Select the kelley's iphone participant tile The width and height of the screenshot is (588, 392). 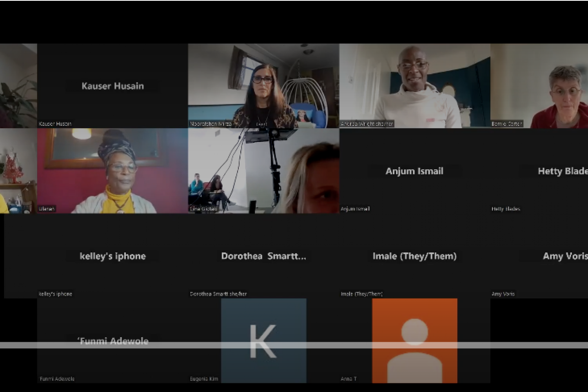point(113,256)
